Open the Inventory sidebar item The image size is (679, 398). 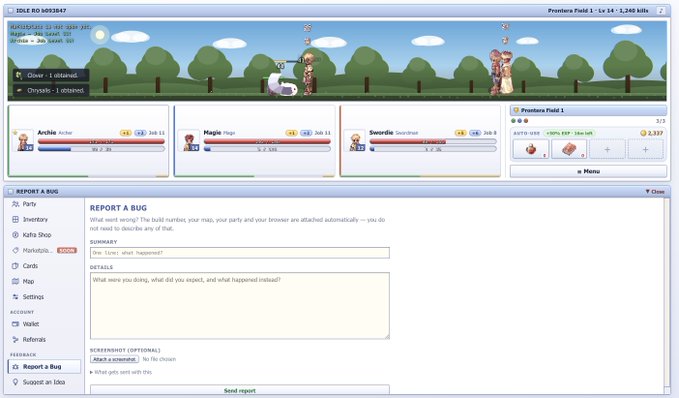[44, 220]
